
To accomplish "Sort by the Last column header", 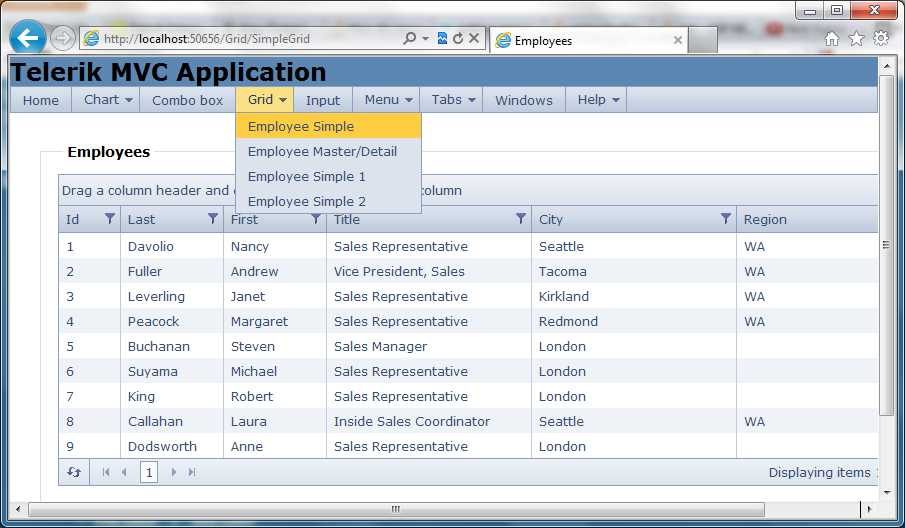I will [141, 219].
